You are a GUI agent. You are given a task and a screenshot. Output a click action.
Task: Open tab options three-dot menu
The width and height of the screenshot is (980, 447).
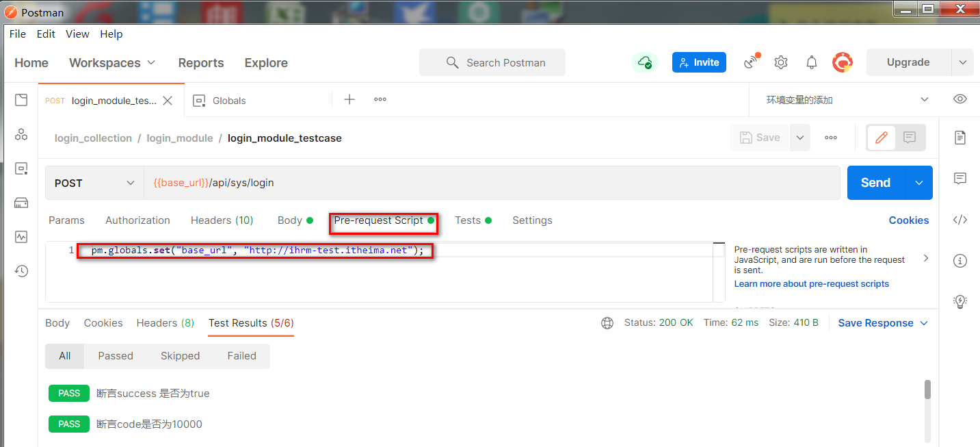(380, 99)
